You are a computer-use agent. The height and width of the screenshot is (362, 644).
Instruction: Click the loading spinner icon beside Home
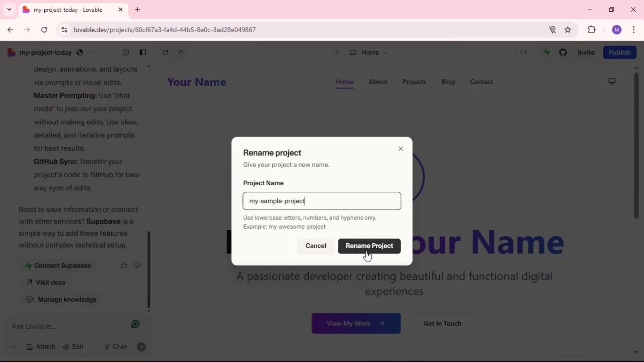coord(337,53)
